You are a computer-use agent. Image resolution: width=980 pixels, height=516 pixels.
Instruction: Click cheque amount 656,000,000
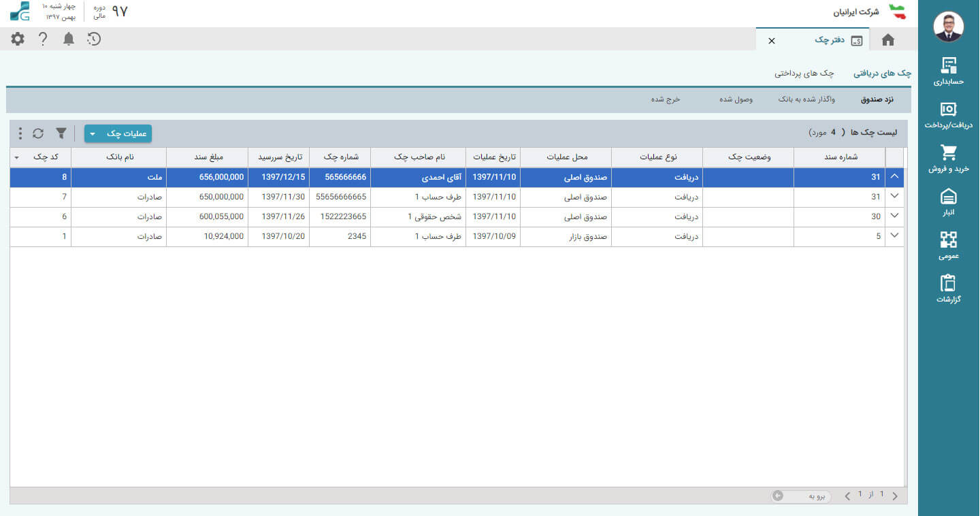[x=221, y=177]
